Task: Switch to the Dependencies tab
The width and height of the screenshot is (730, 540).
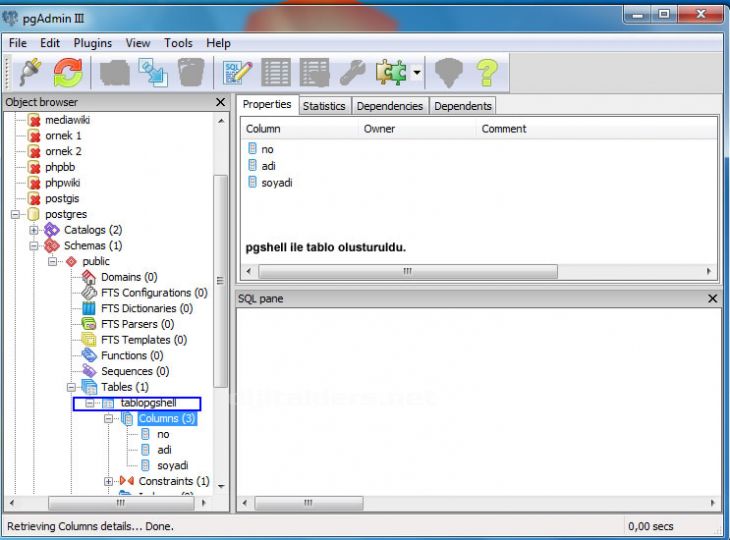Action: coord(390,106)
